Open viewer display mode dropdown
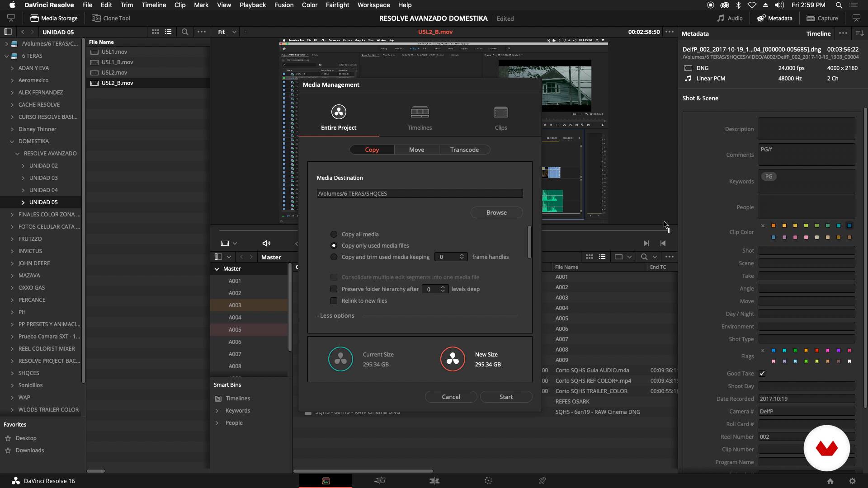This screenshot has width=868, height=488. (229, 243)
